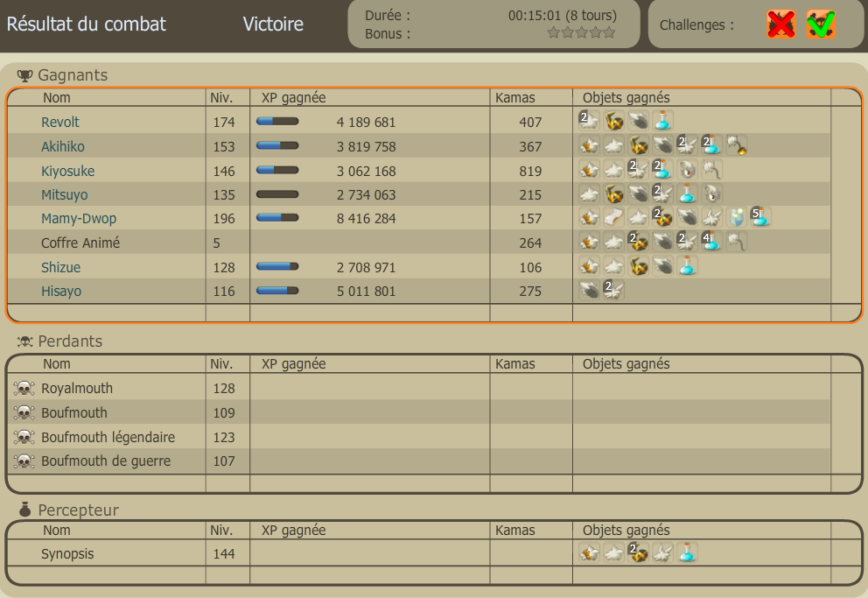Click Akihiko's gold-tipped tail item
868x598 pixels.
coord(736,145)
